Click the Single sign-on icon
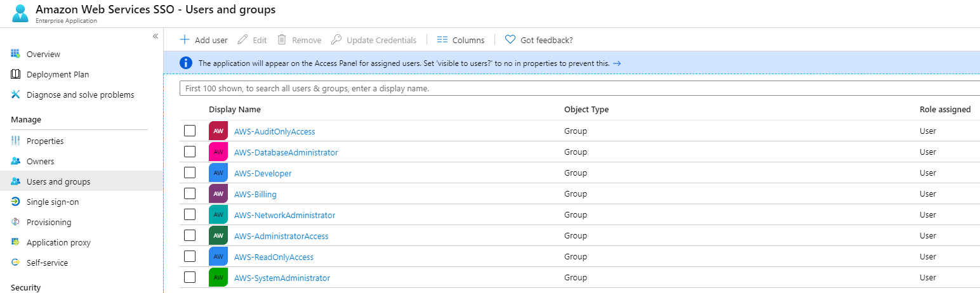Viewport: 980px width, 293px height. (16, 202)
